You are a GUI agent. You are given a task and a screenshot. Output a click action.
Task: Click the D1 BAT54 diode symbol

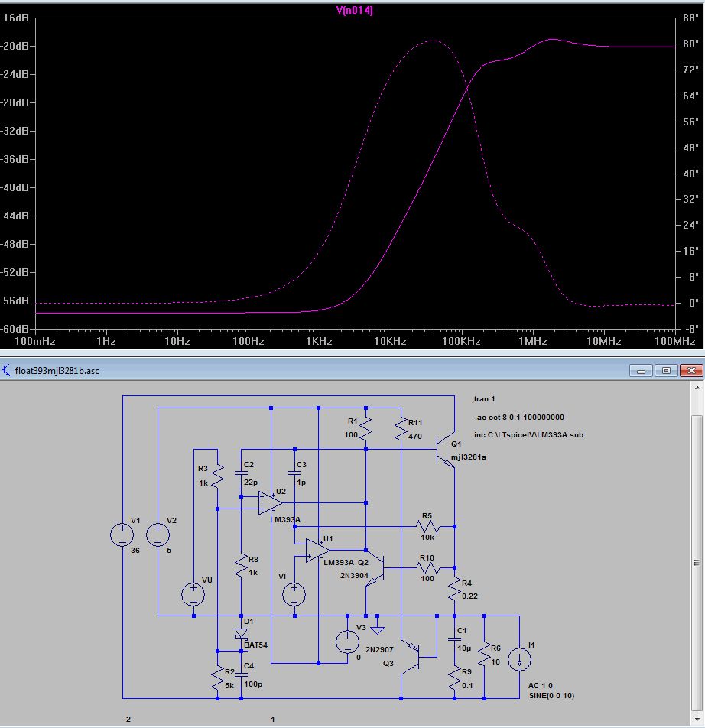[x=242, y=634]
